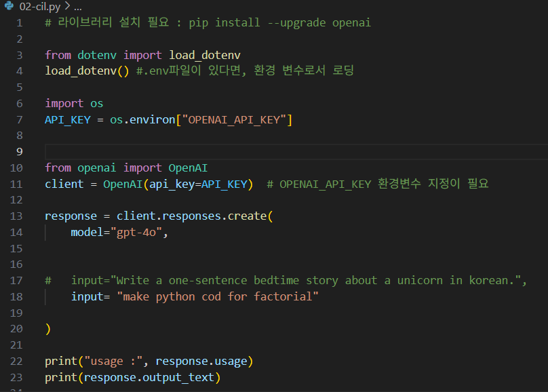Image resolution: width=548 pixels, height=392 pixels.
Task: Click the "gpt-4o" string on line 14
Action: (x=136, y=233)
